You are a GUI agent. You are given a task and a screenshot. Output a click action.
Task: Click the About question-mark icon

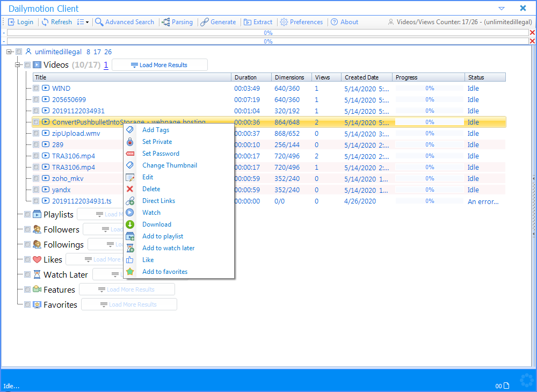point(334,22)
